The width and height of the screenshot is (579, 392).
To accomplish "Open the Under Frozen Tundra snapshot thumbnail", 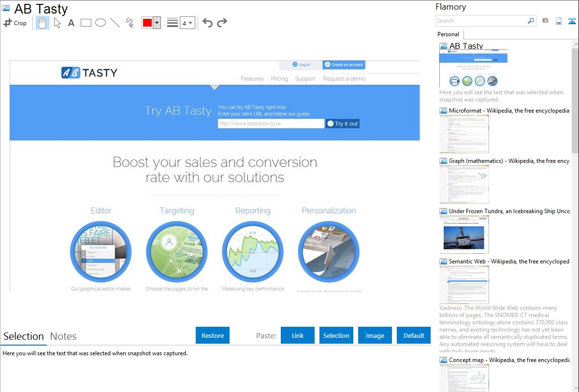I will [x=464, y=234].
